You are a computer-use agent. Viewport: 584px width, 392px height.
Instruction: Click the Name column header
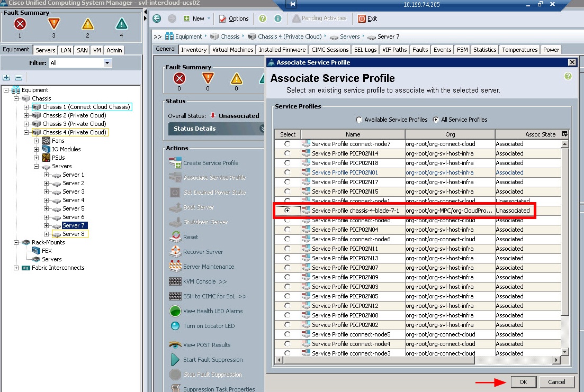(353, 134)
